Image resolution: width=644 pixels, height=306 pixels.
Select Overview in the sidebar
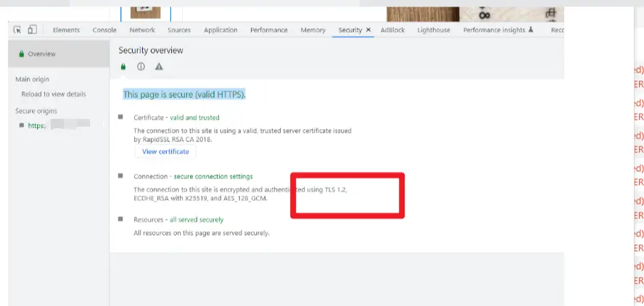pos(59,54)
